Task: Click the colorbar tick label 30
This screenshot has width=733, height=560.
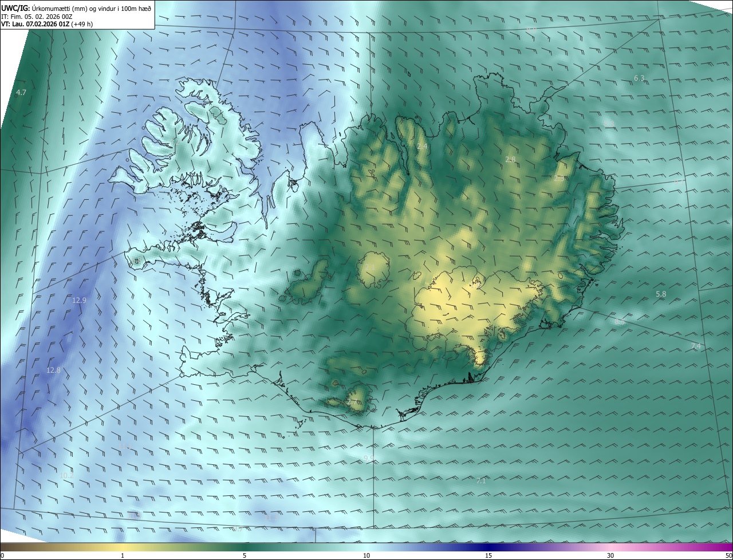Action: click(x=610, y=555)
